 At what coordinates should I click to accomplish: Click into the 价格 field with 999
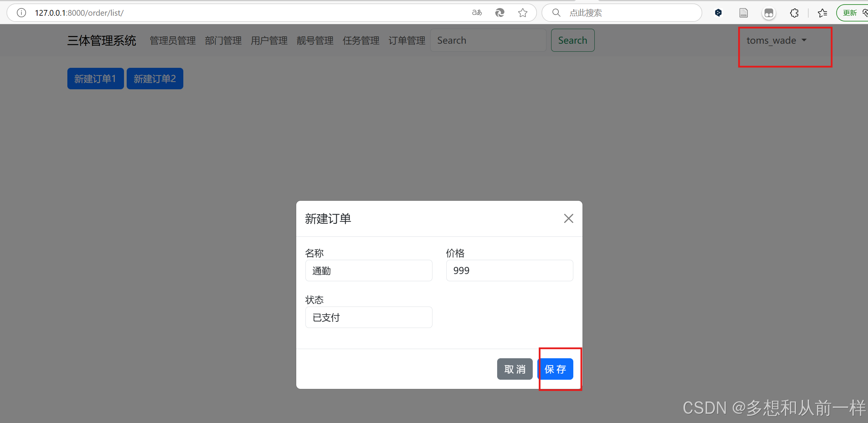pos(509,271)
